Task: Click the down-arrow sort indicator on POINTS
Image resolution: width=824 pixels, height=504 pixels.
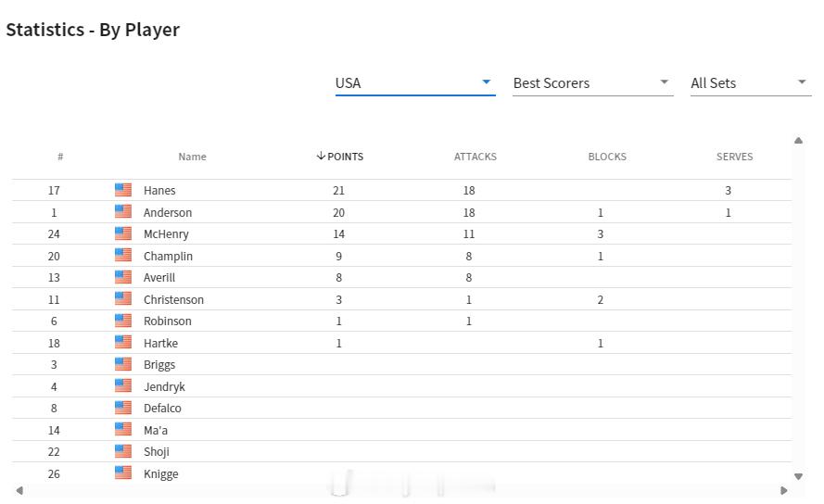Action: (321, 156)
